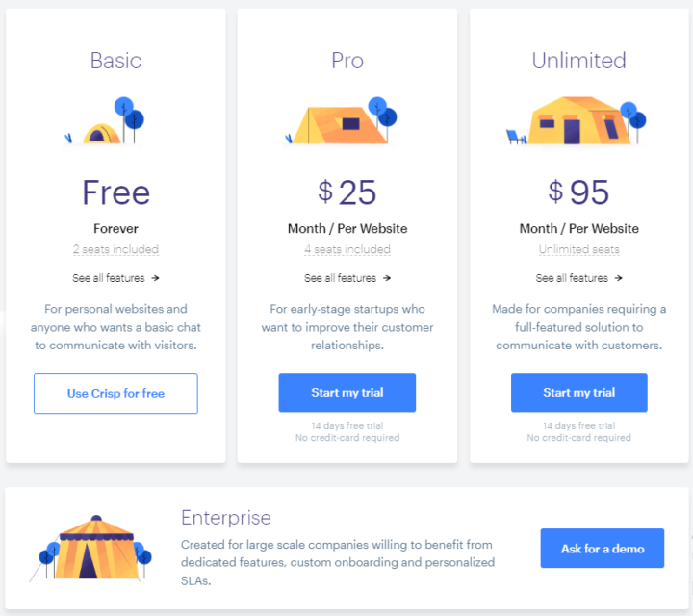This screenshot has height=616, width=693.
Task: Click the Unlimited plan large tent illustration
Action: point(576,120)
